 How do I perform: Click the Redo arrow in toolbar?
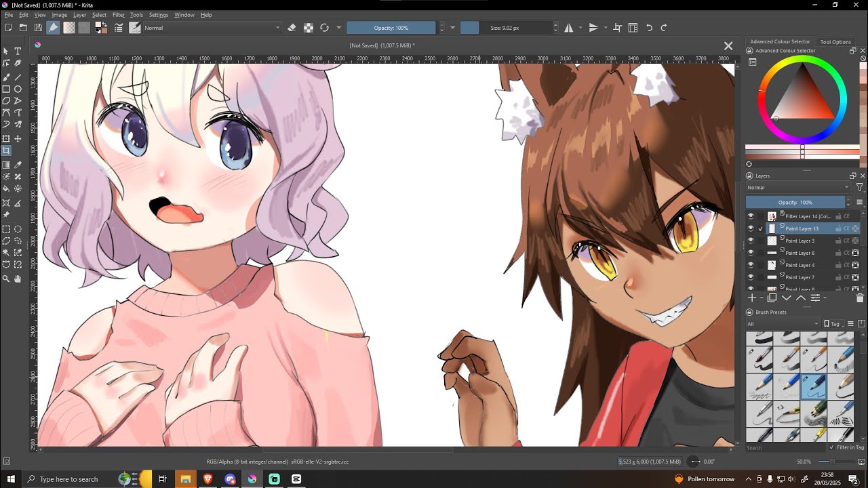pyautogui.click(x=664, y=28)
